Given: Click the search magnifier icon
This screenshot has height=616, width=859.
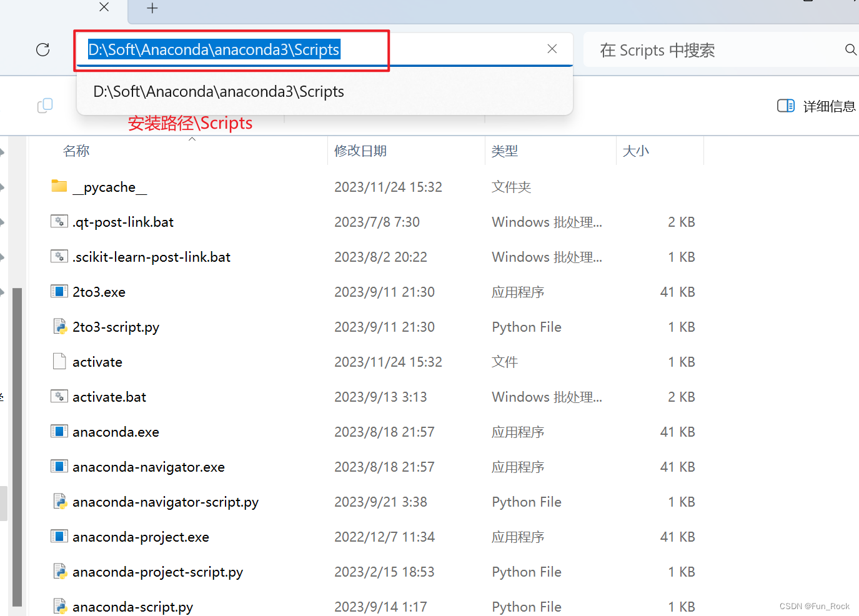Looking at the screenshot, I should [850, 49].
